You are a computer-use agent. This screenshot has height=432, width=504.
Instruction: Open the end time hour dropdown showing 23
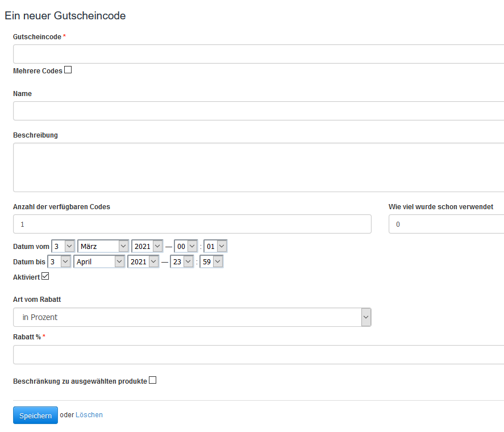click(182, 261)
